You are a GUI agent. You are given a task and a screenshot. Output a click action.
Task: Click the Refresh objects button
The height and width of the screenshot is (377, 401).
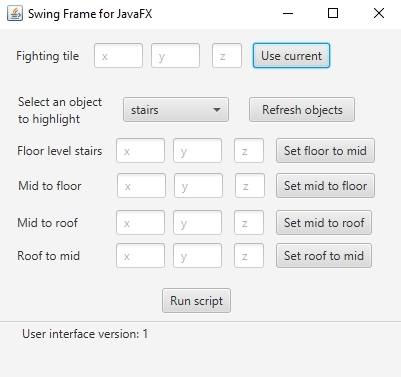click(x=302, y=110)
